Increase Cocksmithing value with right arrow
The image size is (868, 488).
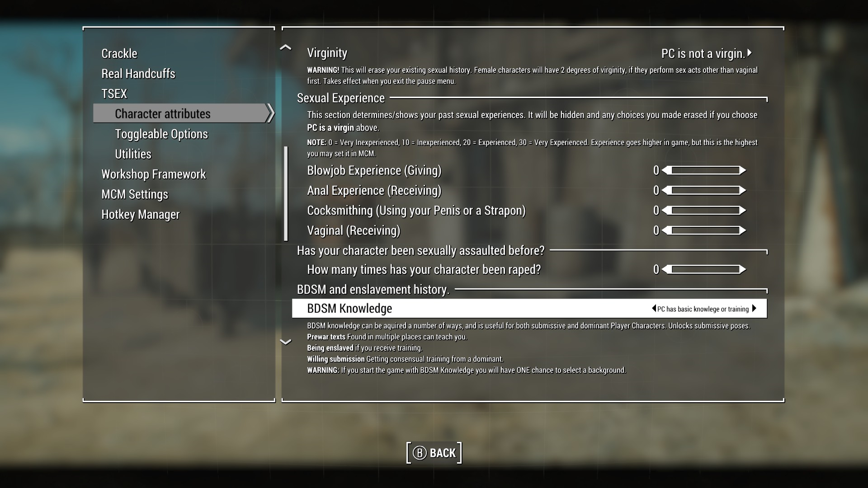[742, 210]
